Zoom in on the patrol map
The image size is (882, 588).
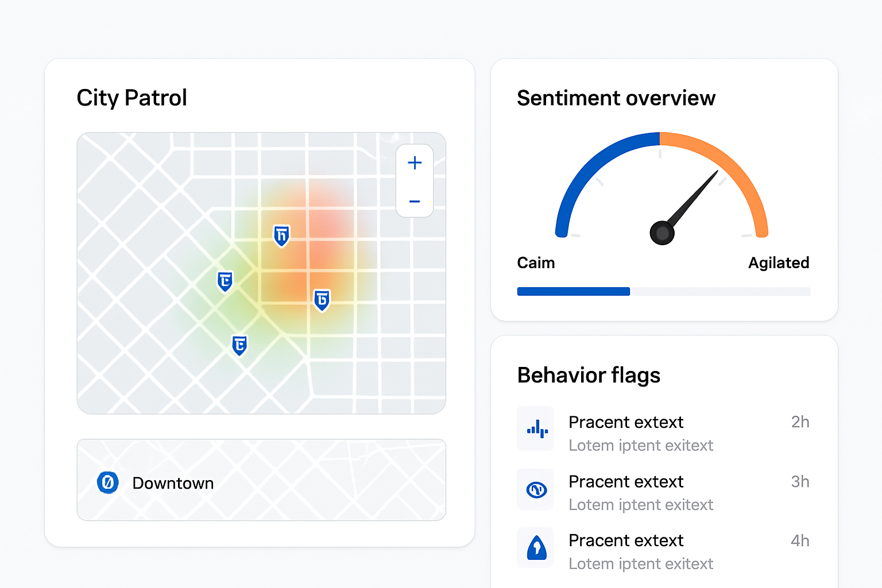coord(415,163)
